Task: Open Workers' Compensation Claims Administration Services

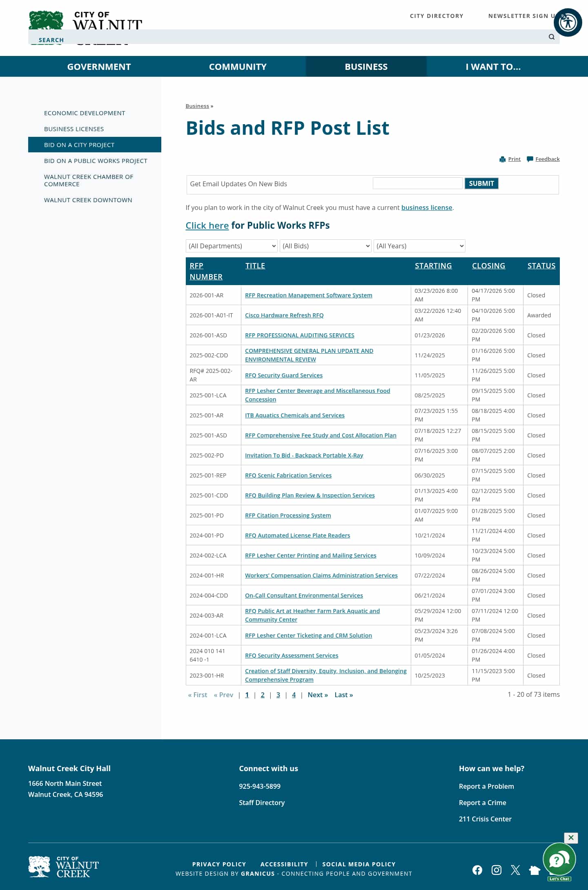Action: [321, 575]
